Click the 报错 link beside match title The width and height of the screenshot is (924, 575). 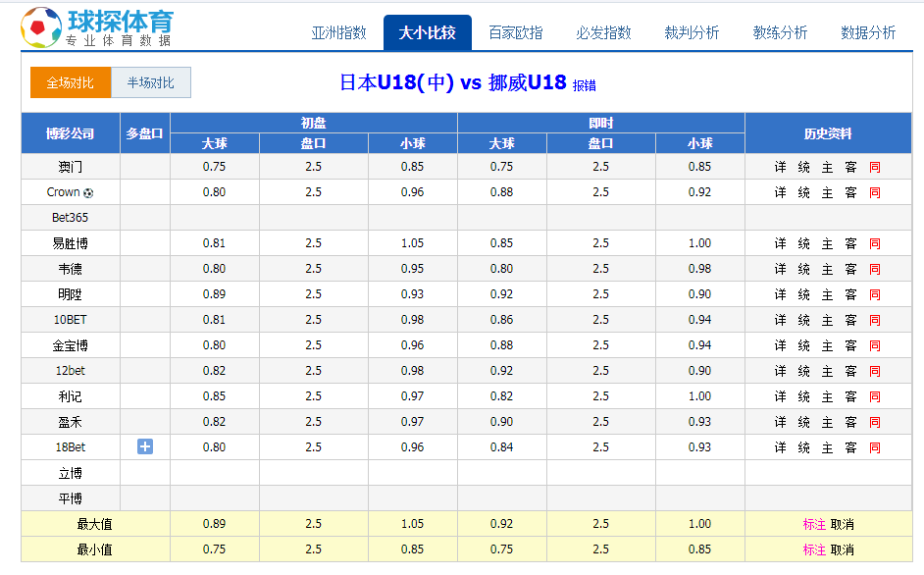tap(584, 86)
